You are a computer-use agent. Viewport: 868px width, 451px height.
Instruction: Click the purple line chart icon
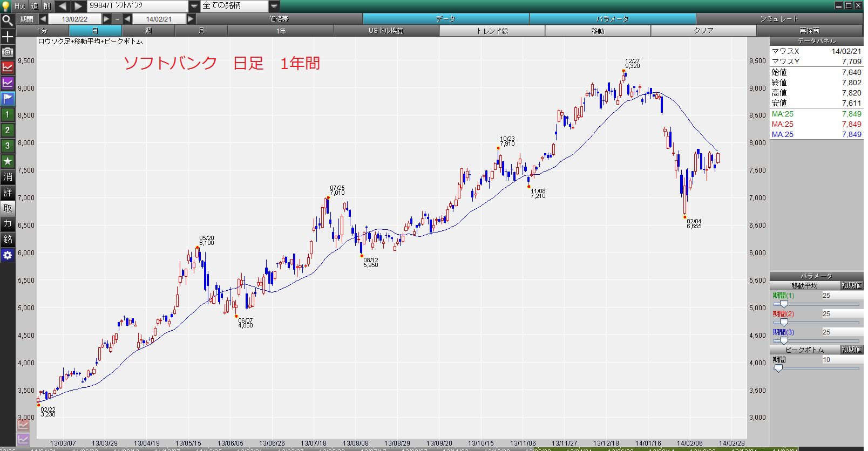8,83
